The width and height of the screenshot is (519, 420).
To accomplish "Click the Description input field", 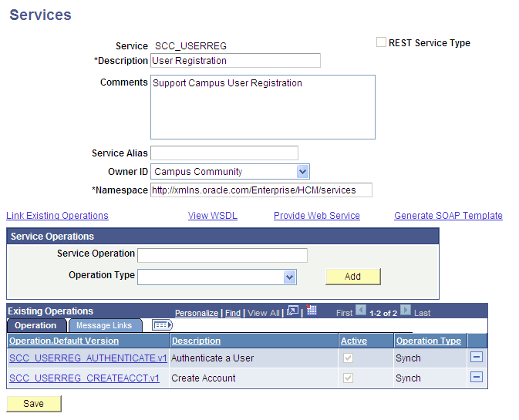I will coord(235,61).
